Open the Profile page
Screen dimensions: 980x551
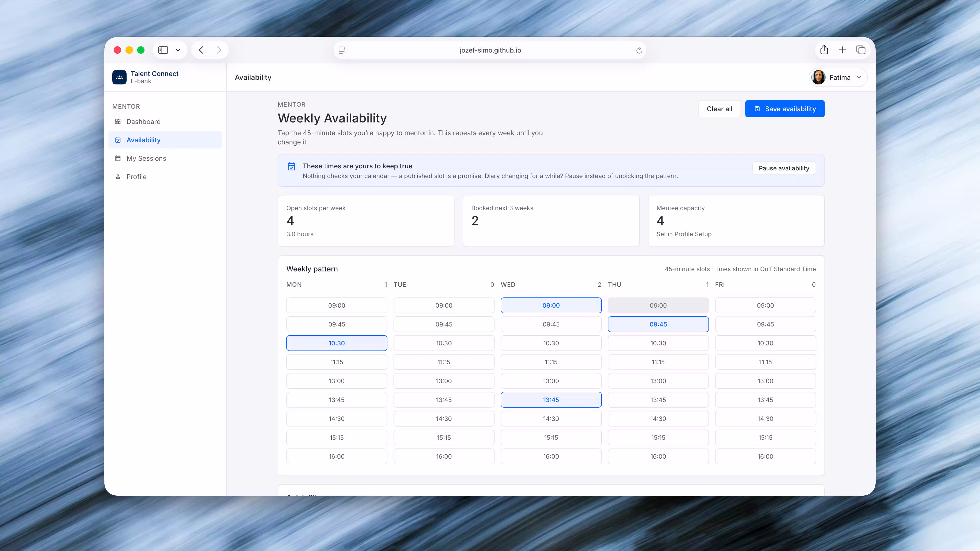pos(165,177)
